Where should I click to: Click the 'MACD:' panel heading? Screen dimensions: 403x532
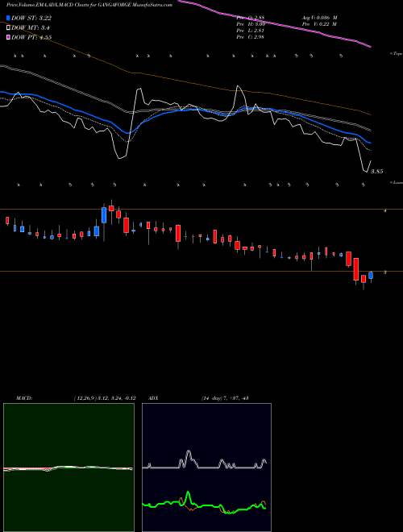(x=24, y=398)
